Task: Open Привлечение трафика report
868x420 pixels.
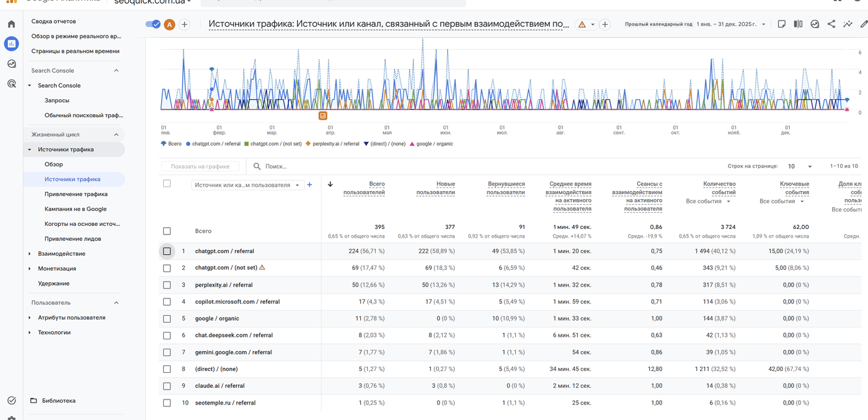Action: coord(76,194)
